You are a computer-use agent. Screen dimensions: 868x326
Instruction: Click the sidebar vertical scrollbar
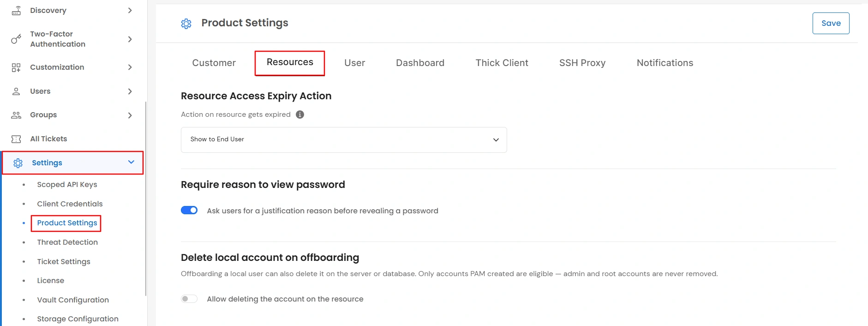(146, 199)
